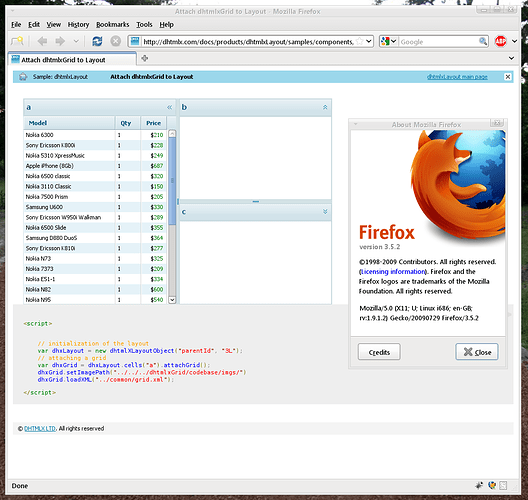Sort grid by Model column header
Viewport: 528px width, 500px height.
pos(69,123)
